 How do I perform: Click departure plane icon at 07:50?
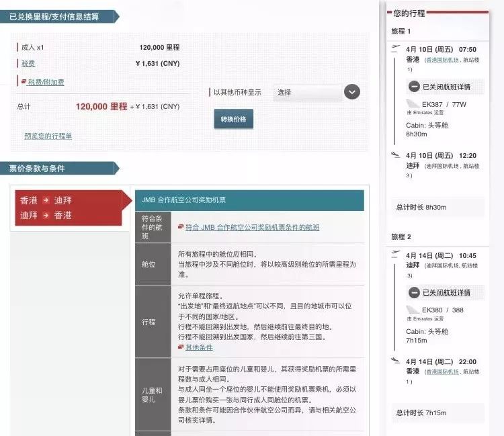click(396, 48)
